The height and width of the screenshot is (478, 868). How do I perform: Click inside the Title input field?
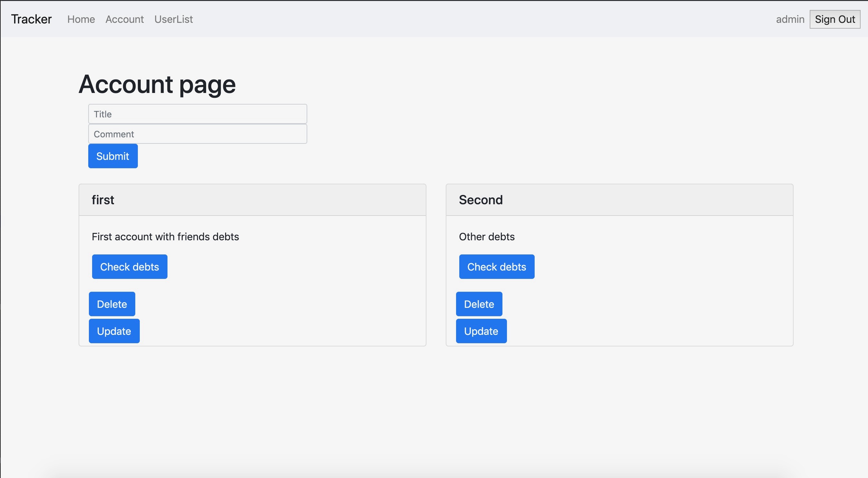[197, 114]
